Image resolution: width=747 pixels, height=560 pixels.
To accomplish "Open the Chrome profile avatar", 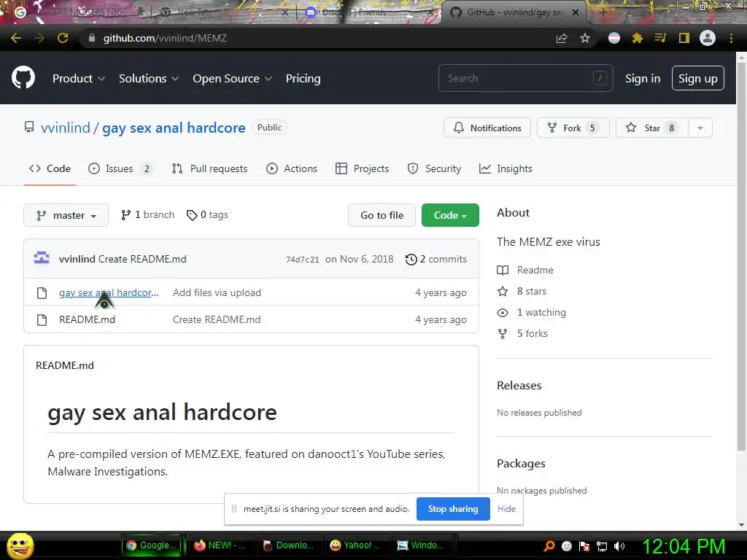I will pos(708,38).
